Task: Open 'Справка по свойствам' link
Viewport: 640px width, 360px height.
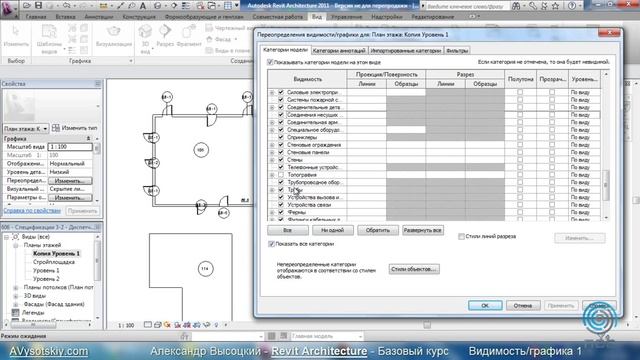Action: pyautogui.click(x=32, y=211)
